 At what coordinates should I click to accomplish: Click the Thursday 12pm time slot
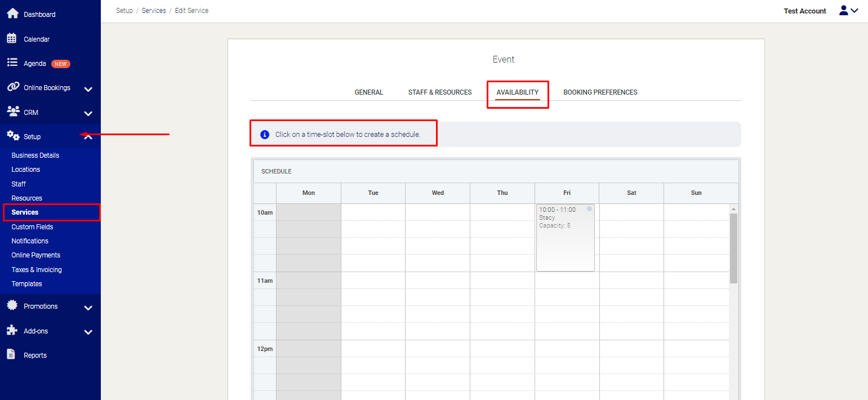(x=502, y=348)
